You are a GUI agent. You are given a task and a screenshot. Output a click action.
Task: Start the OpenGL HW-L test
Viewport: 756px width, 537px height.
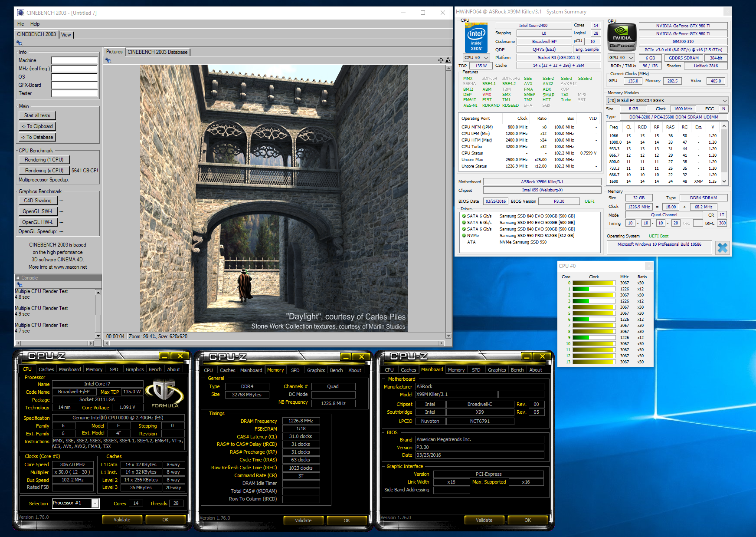point(38,222)
